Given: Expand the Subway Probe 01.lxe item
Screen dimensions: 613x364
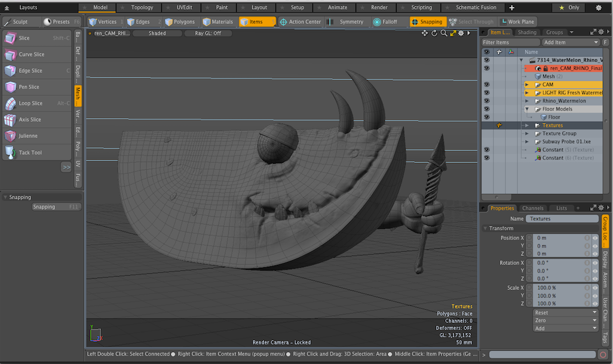Looking at the screenshot, I should point(526,142).
